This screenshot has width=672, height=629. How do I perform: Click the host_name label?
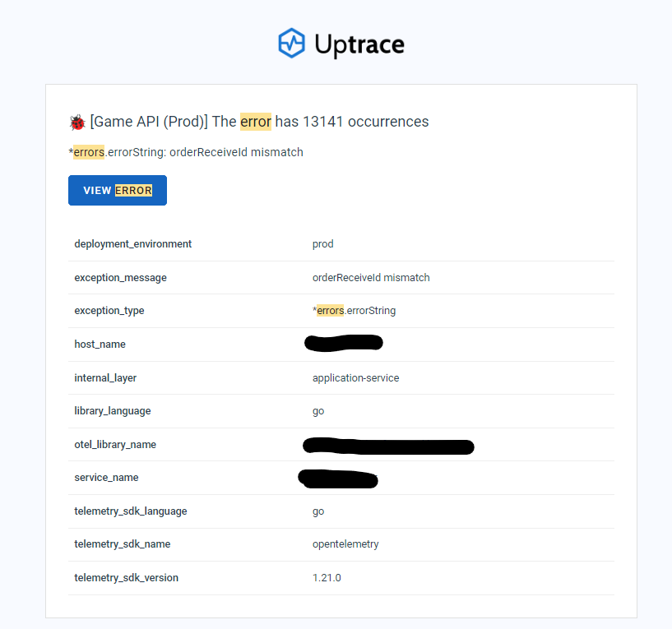(x=100, y=345)
